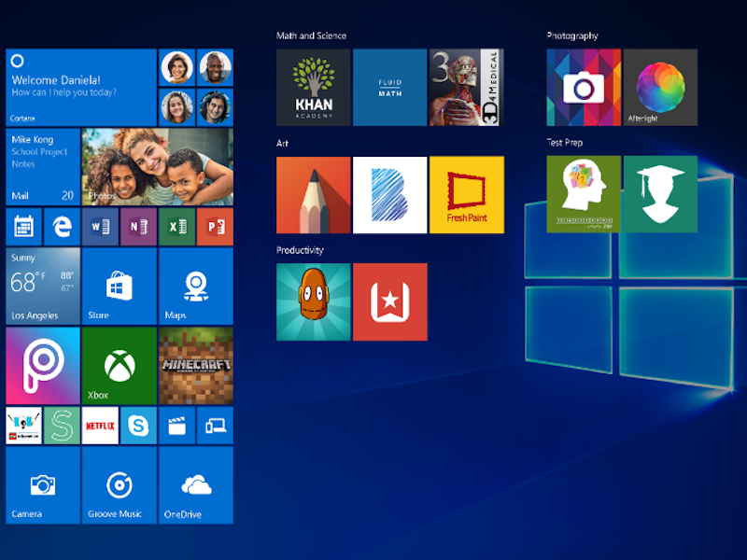Screen dimensions: 747x560
Task: Select the Photography group header
Action: [572, 35]
